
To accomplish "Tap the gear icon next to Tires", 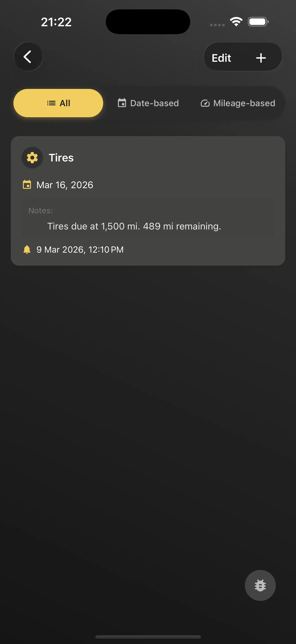I will pos(32,157).
